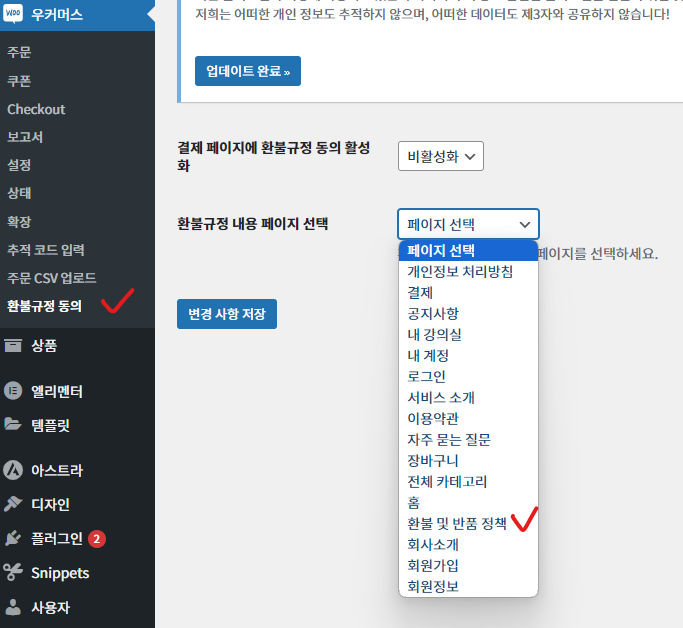Click the 아스트라 Astra theme icon
This screenshot has height=628, width=683.
13,470
